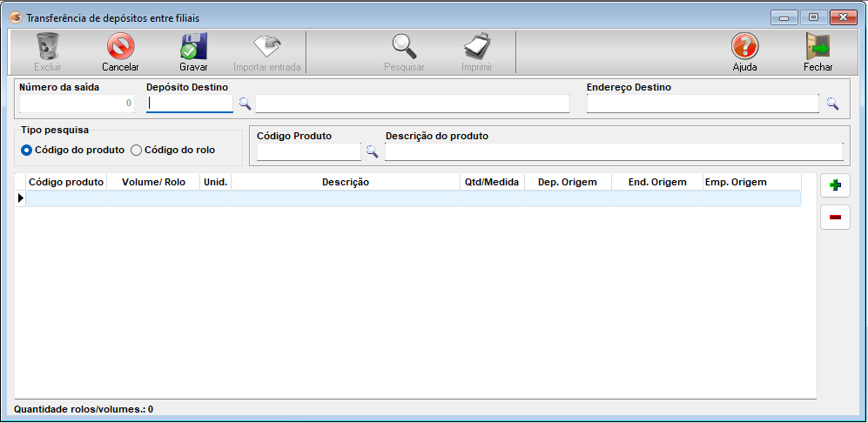Click the Descrição column header
The width and height of the screenshot is (868, 423).
(x=346, y=182)
